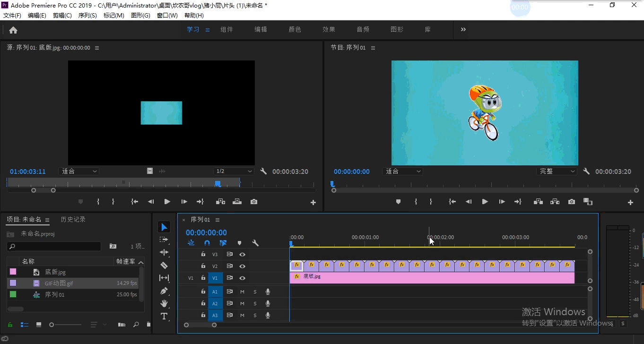Screen dimensions: 644x344
Task: Select the Pen tool
Action: 164,291
